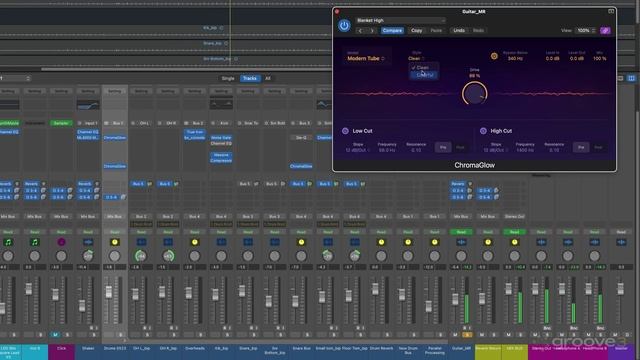Screen dimensions: 640x360
Task: Open the High Cut slope dropdown
Action: [495, 150]
